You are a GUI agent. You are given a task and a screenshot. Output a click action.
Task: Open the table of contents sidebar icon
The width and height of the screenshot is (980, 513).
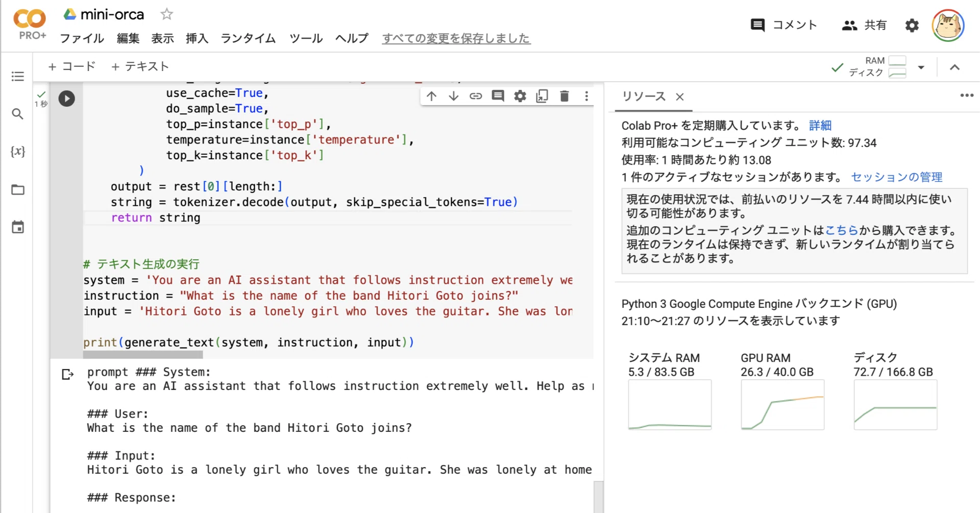coord(18,77)
